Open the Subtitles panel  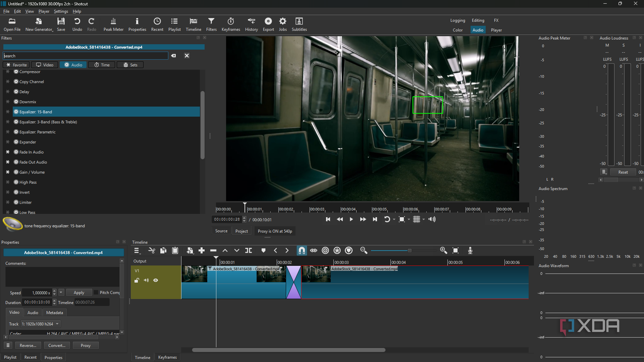[x=299, y=24]
